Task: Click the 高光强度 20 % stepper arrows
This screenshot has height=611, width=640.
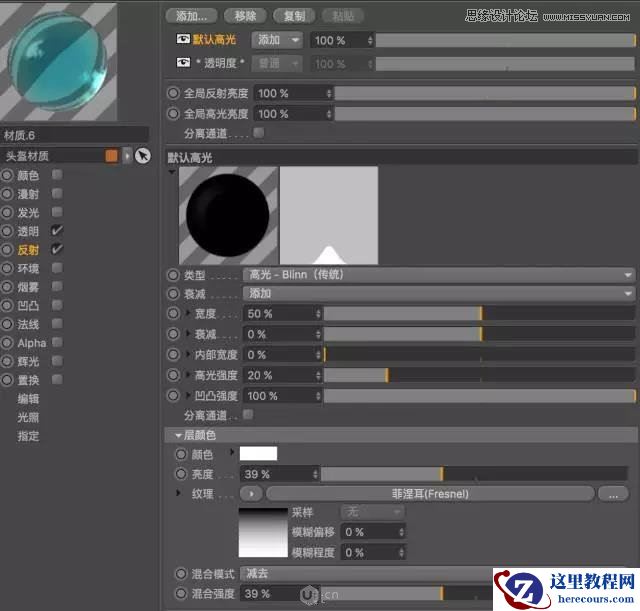Action: tap(318, 375)
